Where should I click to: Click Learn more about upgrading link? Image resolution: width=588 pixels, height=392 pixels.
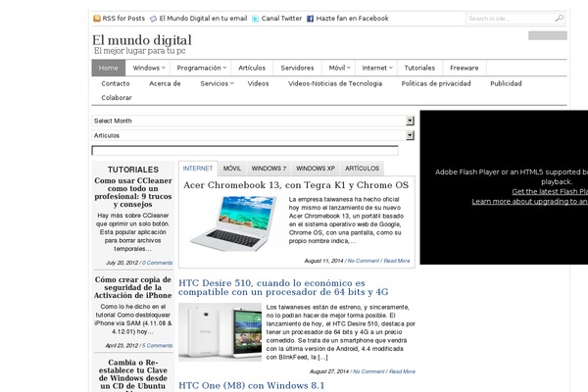(530, 202)
